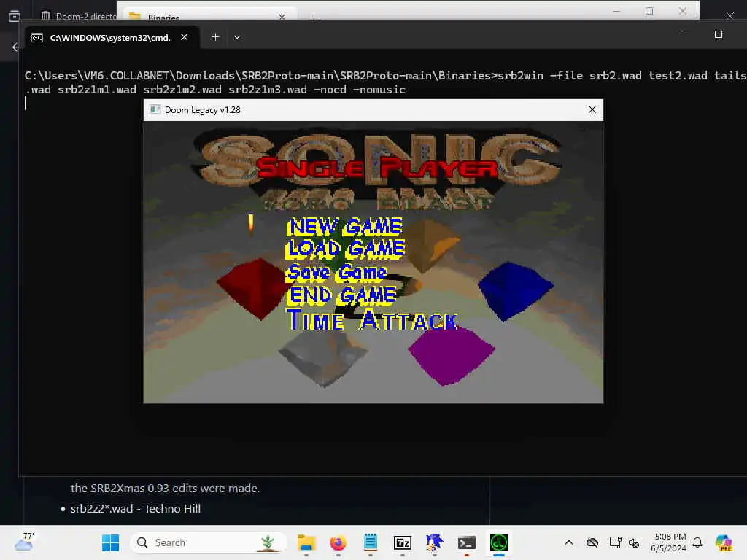Image resolution: width=747 pixels, height=560 pixels.
Task: Open the Terminal taskbar icon
Action: tap(466, 542)
